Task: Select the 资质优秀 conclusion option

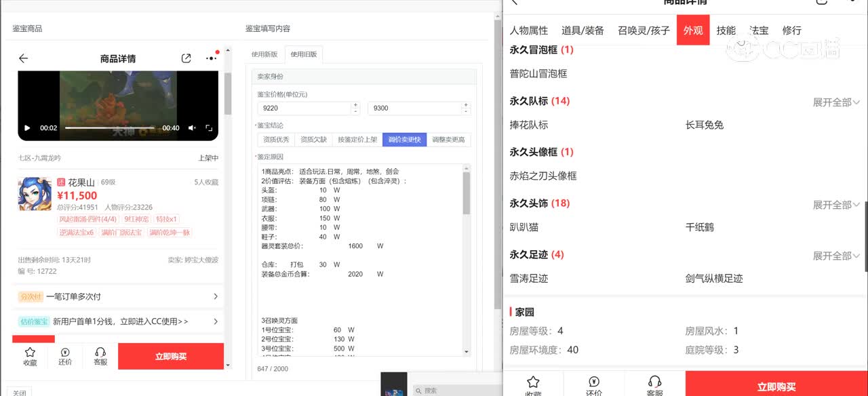Action: [x=276, y=140]
